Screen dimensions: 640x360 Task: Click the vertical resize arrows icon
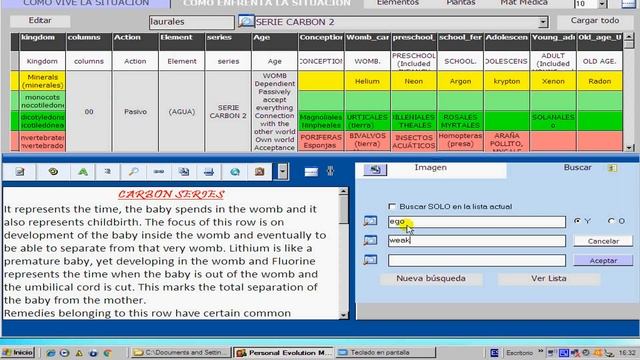click(330, 171)
